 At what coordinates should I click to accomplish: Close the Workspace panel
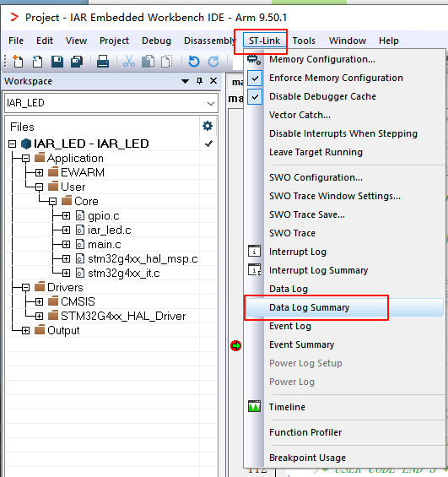point(213,81)
